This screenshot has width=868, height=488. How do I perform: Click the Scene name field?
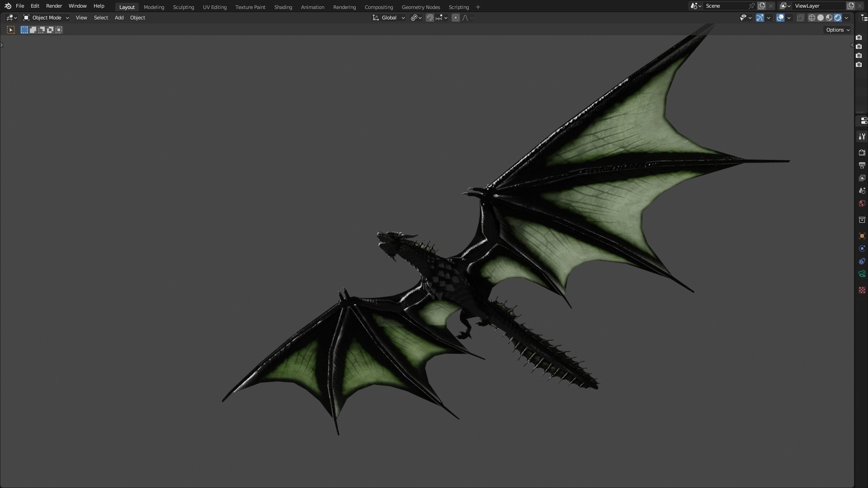click(725, 6)
